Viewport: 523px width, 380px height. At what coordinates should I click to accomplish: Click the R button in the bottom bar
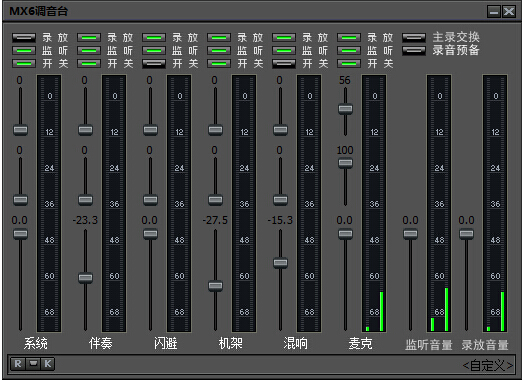(x=17, y=364)
